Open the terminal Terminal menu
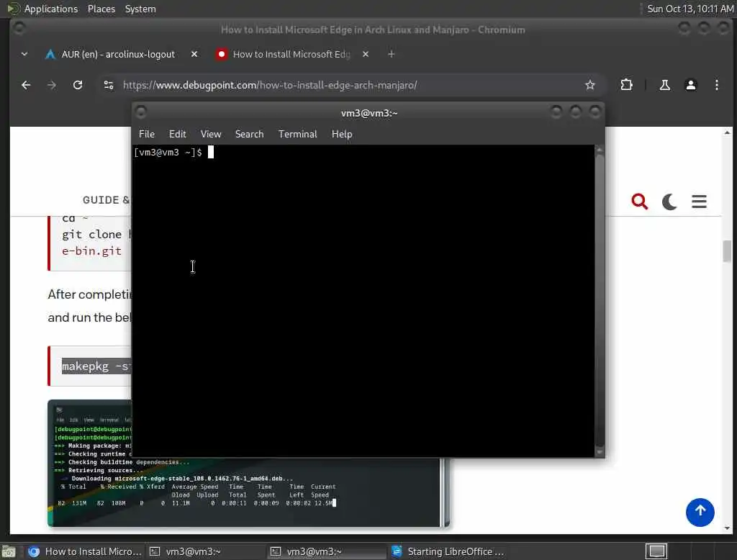Viewport: 737px width, 560px height. (297, 134)
